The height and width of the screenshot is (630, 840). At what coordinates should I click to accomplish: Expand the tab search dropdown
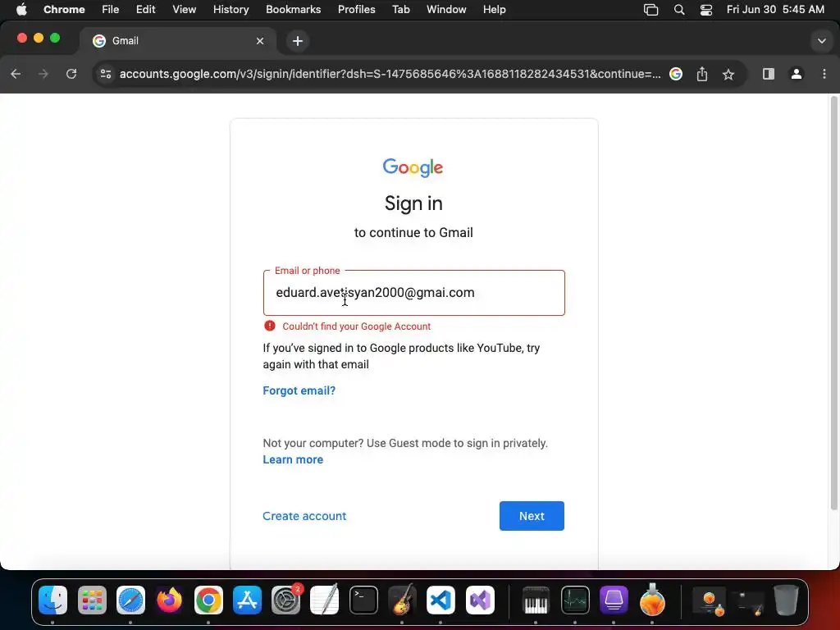point(821,41)
